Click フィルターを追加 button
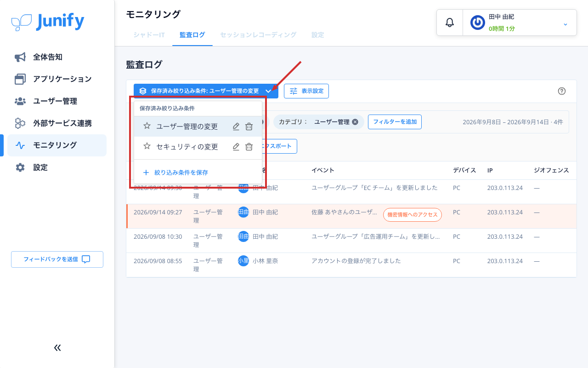 [395, 122]
